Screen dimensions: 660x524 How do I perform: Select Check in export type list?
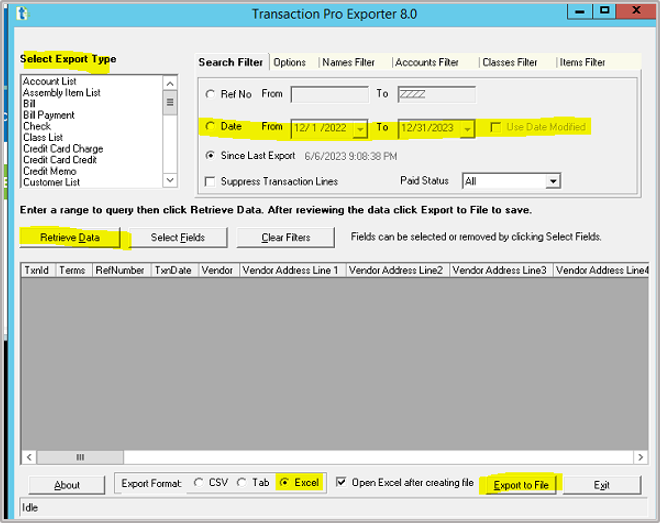[x=37, y=126]
